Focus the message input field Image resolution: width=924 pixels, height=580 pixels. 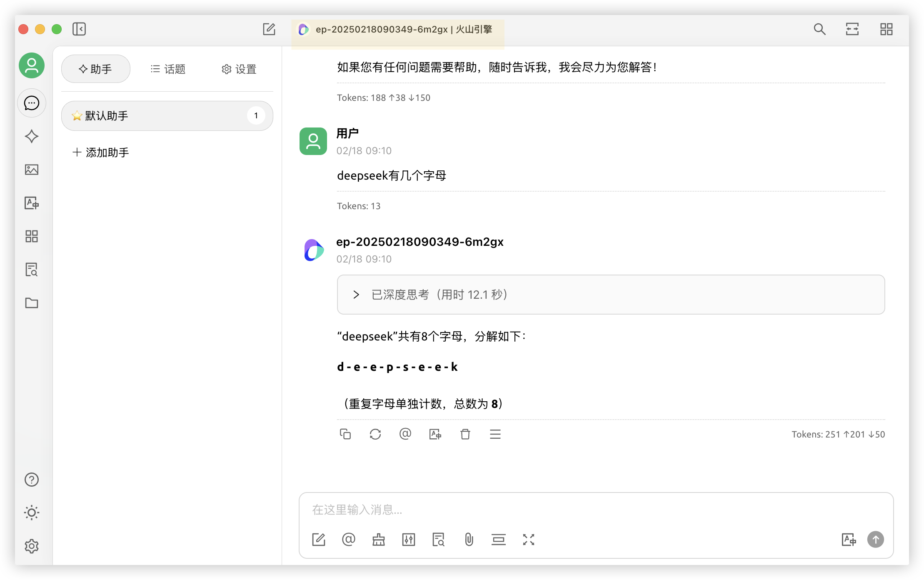tap(596, 510)
